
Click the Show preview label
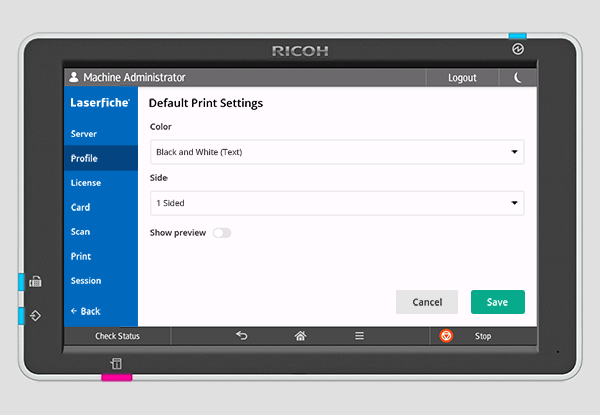click(178, 233)
